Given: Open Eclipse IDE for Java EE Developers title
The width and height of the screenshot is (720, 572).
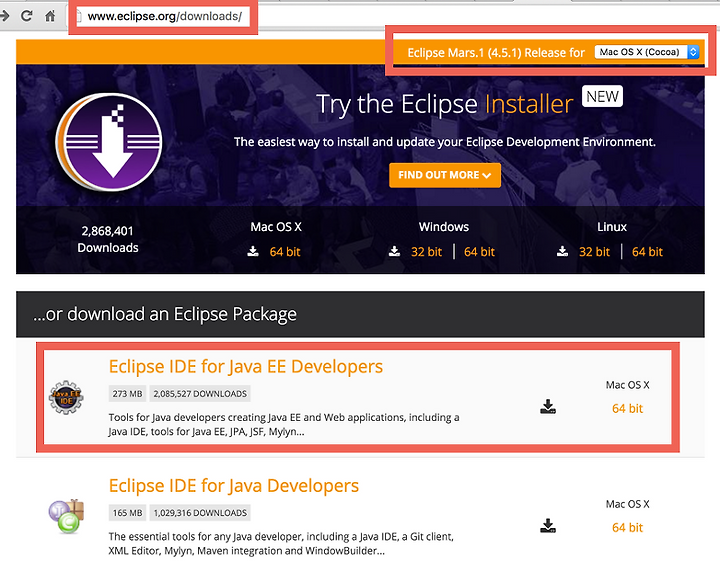Looking at the screenshot, I should click(246, 366).
